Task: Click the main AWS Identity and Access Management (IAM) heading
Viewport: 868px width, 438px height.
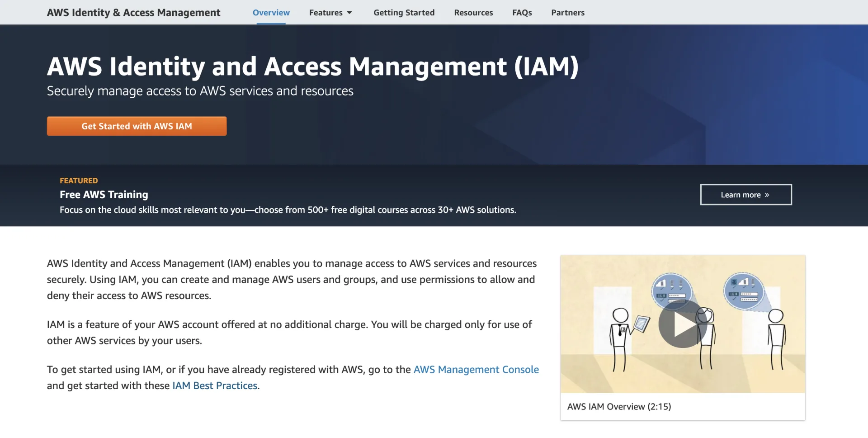Action: click(313, 67)
